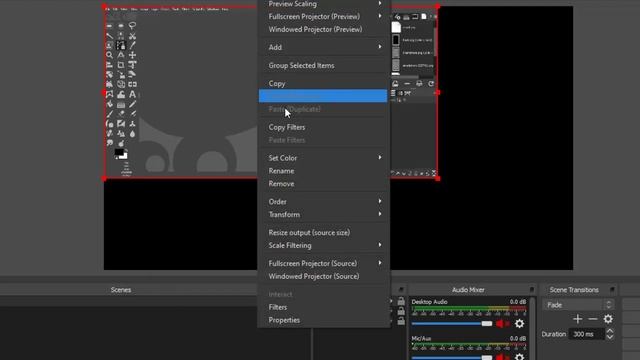Click GIMP Text tool in preview
Image resolution: width=640 pixels, height=360 pixels.
tap(132, 94)
